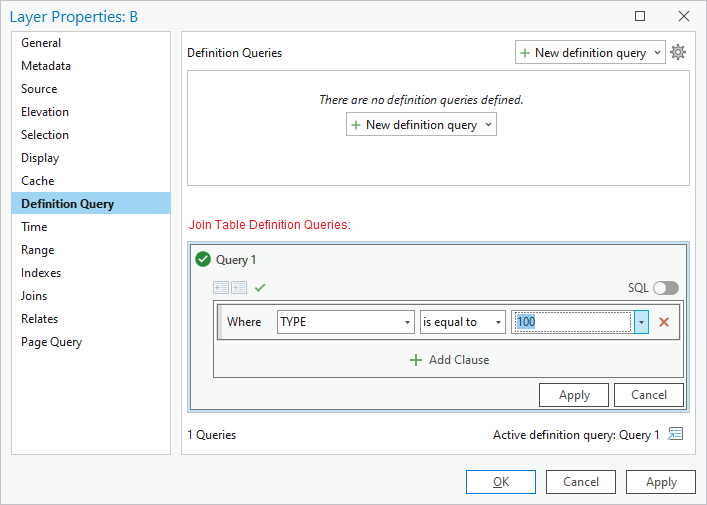Open the definition query settings gear

678,52
